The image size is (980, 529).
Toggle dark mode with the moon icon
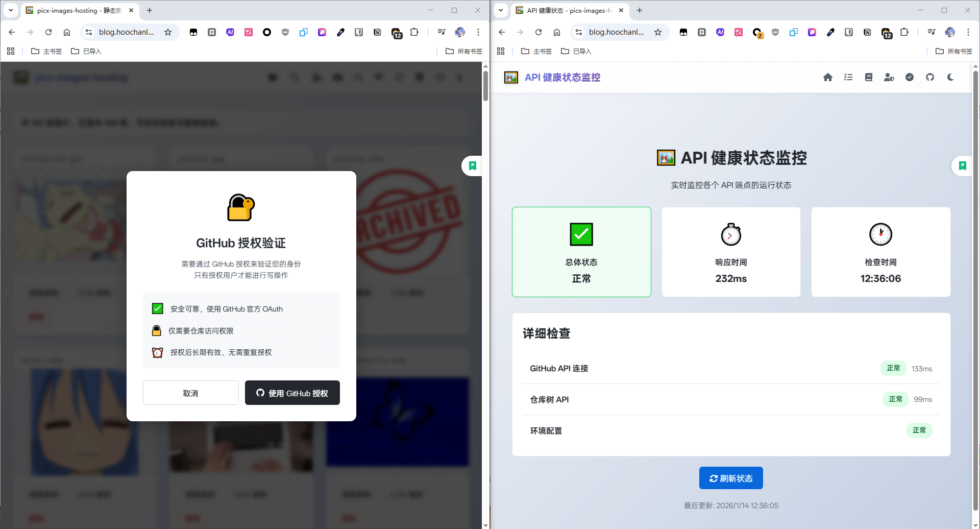950,77
